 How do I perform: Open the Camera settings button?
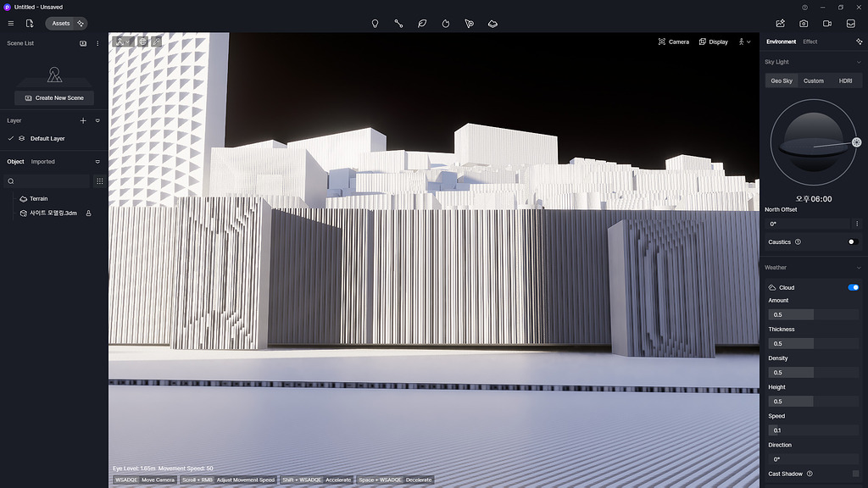click(674, 42)
